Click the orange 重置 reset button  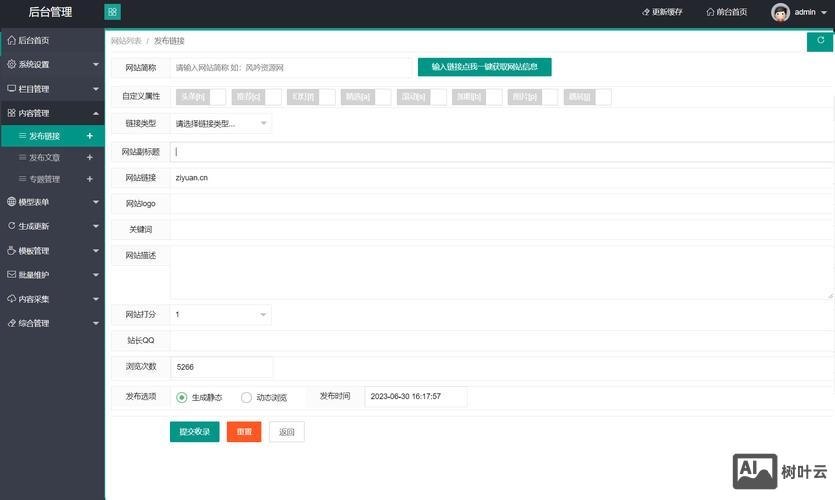tap(244, 432)
